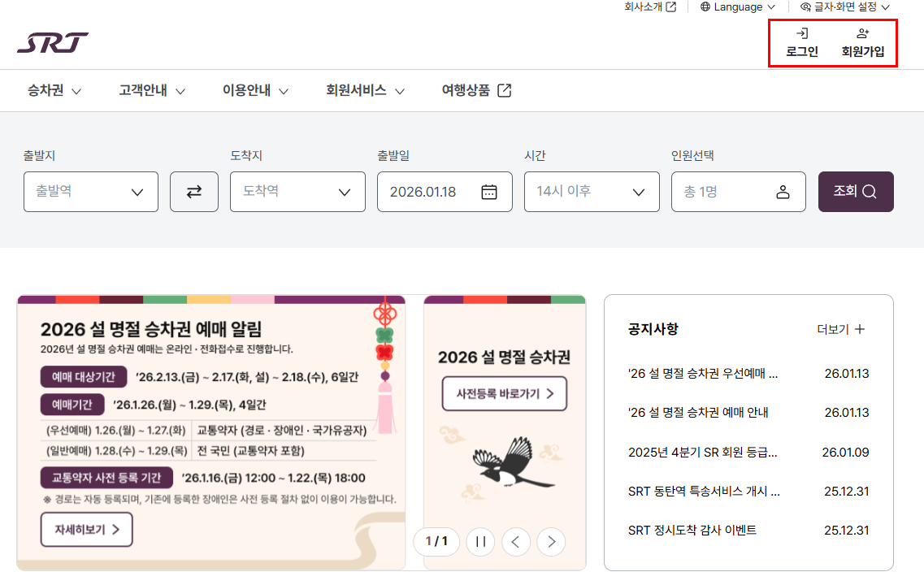Image resolution: width=924 pixels, height=585 pixels.
Task: Expand the 고객안내 menu chevron
Action: click(180, 91)
